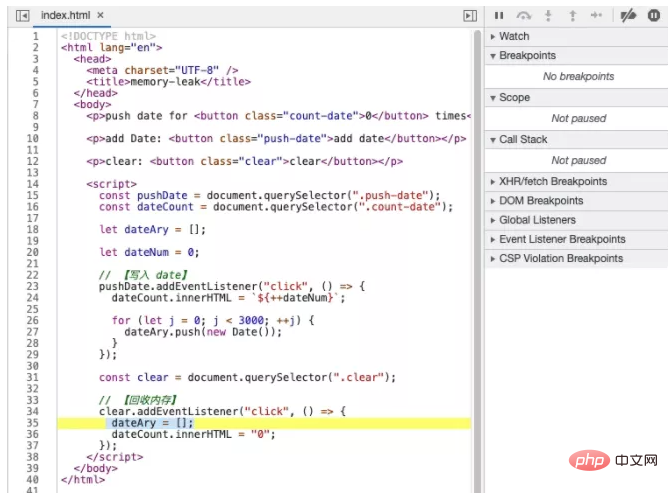Collapse the Call Stack section
Screen dimensions: 668x493
(x=576, y=139)
